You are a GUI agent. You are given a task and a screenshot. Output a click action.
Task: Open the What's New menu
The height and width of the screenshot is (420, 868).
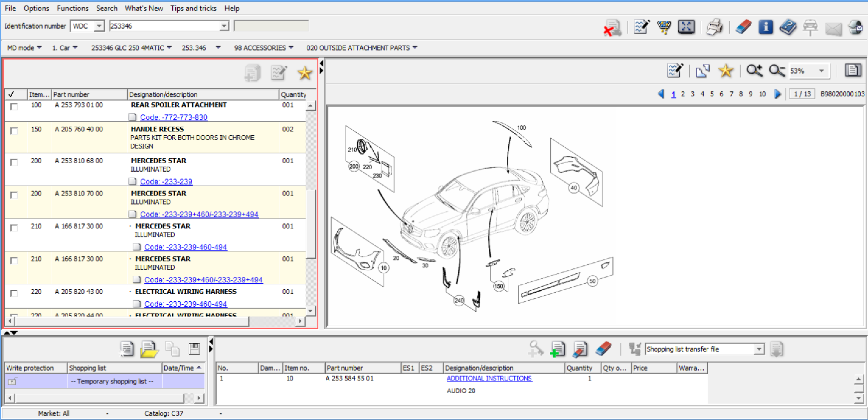coord(144,8)
